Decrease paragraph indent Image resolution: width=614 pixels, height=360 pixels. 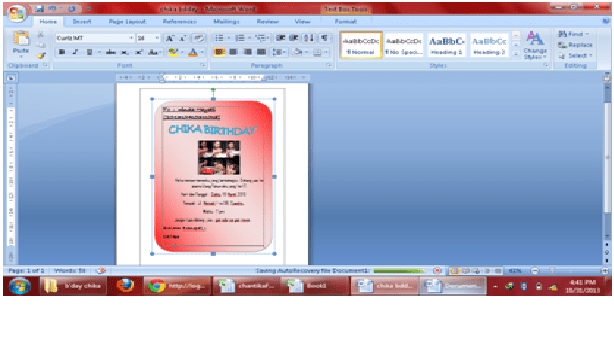tap(280, 38)
